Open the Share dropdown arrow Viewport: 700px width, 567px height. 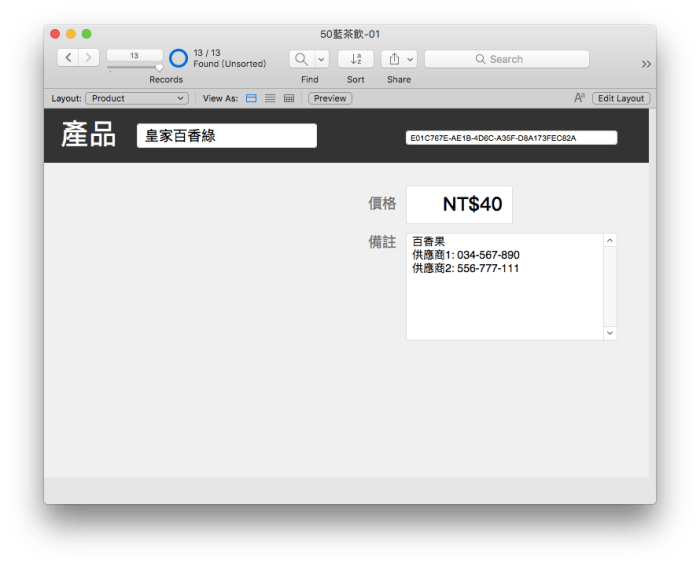click(x=410, y=59)
